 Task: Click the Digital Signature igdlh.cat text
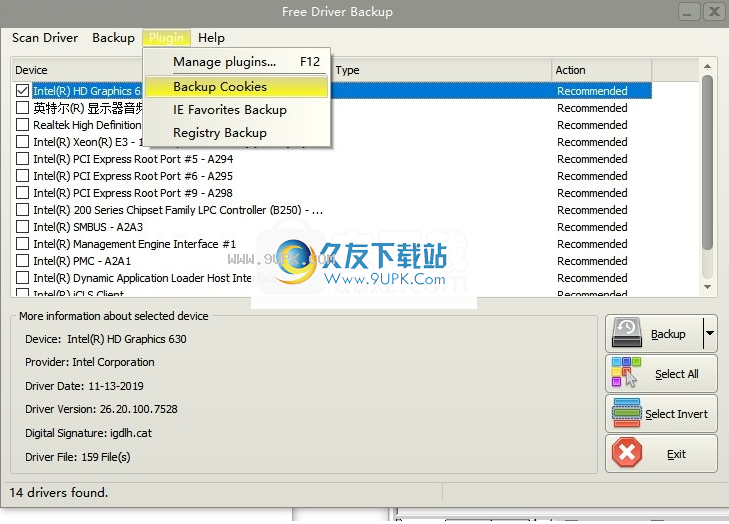[88, 433]
